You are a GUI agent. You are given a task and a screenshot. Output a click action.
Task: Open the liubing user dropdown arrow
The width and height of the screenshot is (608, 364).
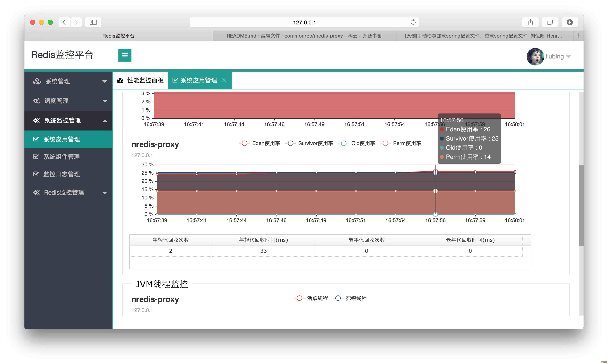pyautogui.click(x=569, y=57)
